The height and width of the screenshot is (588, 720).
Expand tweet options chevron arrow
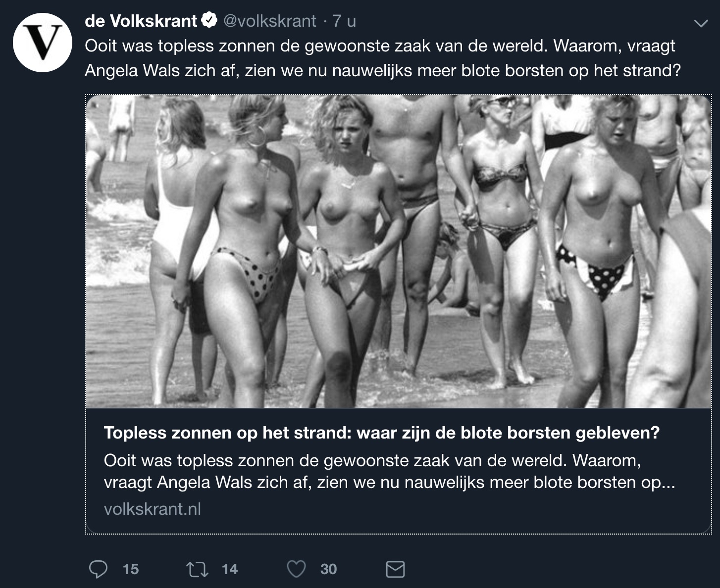click(701, 23)
